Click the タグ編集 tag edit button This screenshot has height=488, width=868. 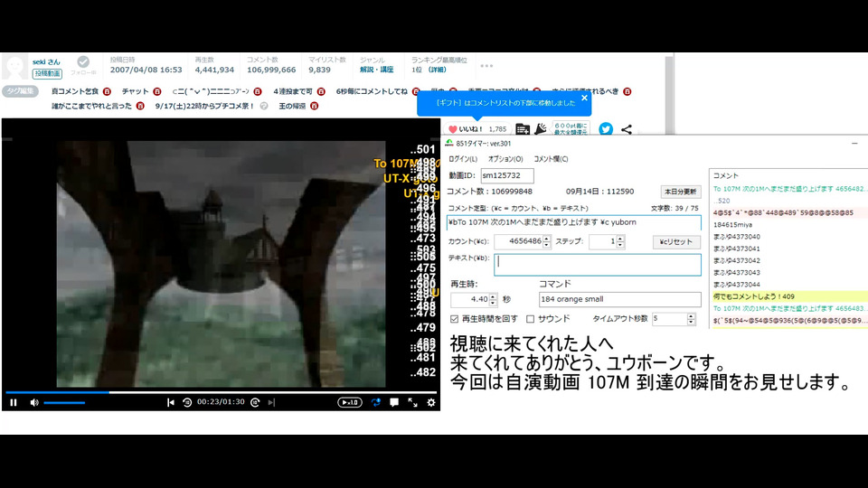[20, 91]
